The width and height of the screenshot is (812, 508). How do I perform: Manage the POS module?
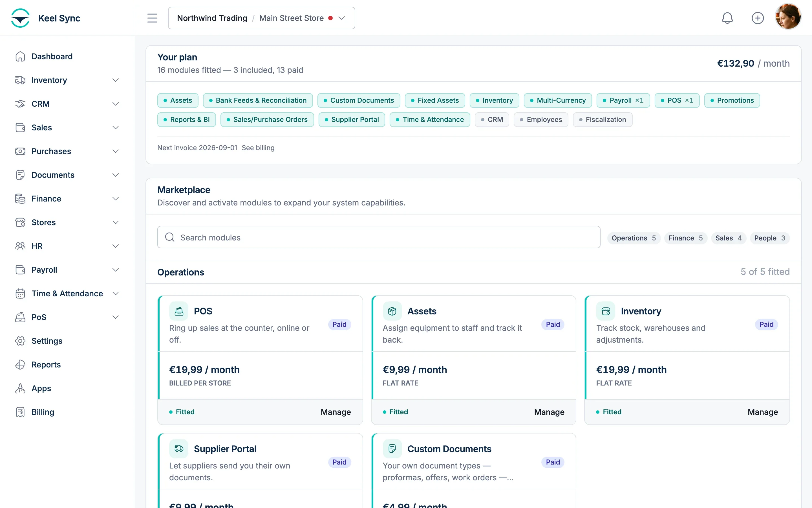pyautogui.click(x=336, y=412)
